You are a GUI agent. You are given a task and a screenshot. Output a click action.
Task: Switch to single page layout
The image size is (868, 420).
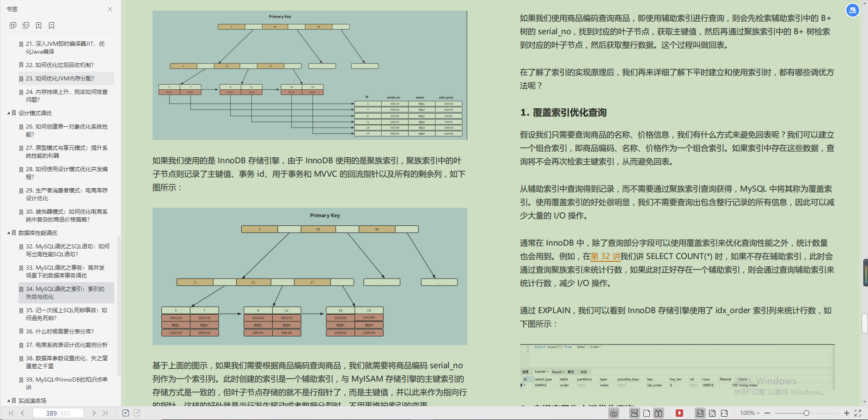coord(647,413)
